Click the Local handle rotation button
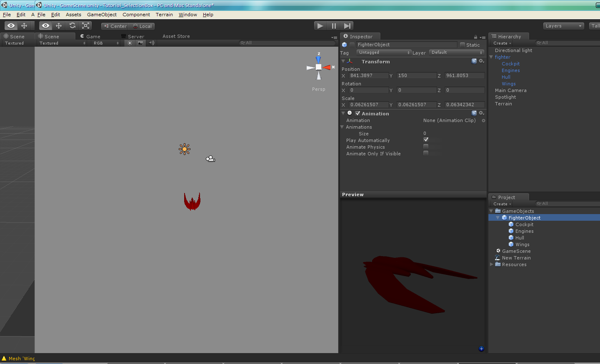The width and height of the screenshot is (600, 364). pos(142,26)
